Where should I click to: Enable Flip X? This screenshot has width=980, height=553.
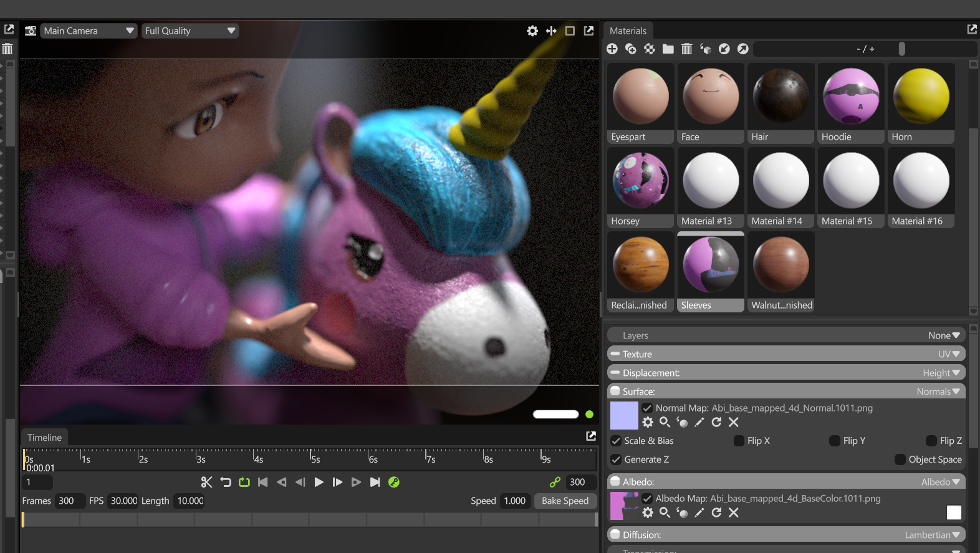(739, 441)
